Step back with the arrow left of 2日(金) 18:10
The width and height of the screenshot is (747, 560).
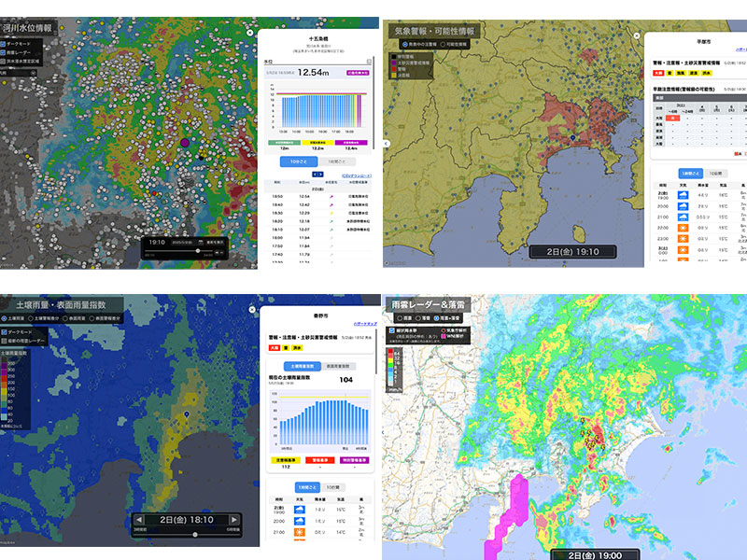click(139, 520)
